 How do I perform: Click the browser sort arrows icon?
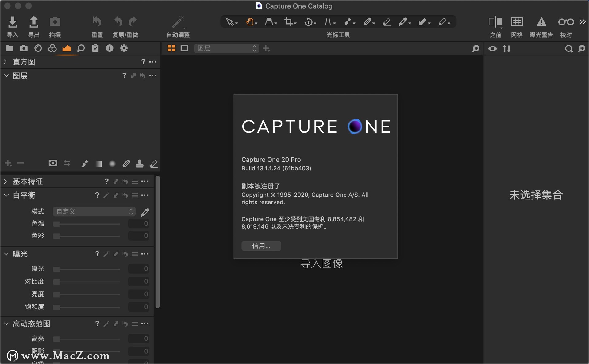(x=506, y=48)
